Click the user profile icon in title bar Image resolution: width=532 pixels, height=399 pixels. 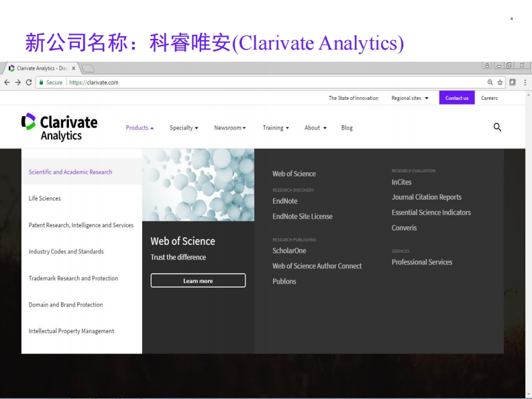[x=487, y=65]
